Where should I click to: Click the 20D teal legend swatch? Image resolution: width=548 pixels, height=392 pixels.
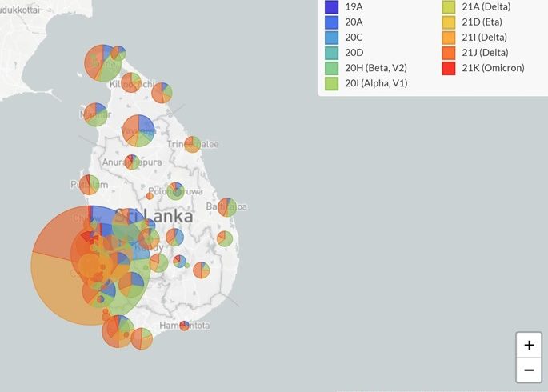[x=332, y=53]
